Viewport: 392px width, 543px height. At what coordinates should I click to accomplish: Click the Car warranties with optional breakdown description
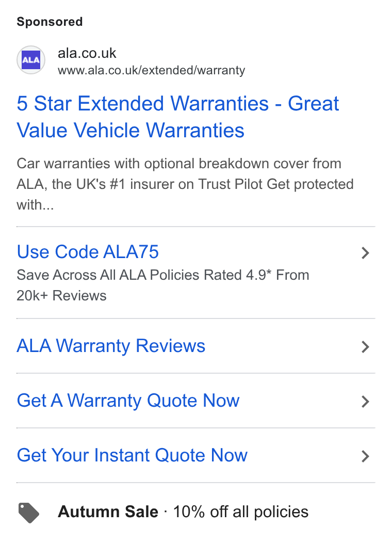(179, 164)
